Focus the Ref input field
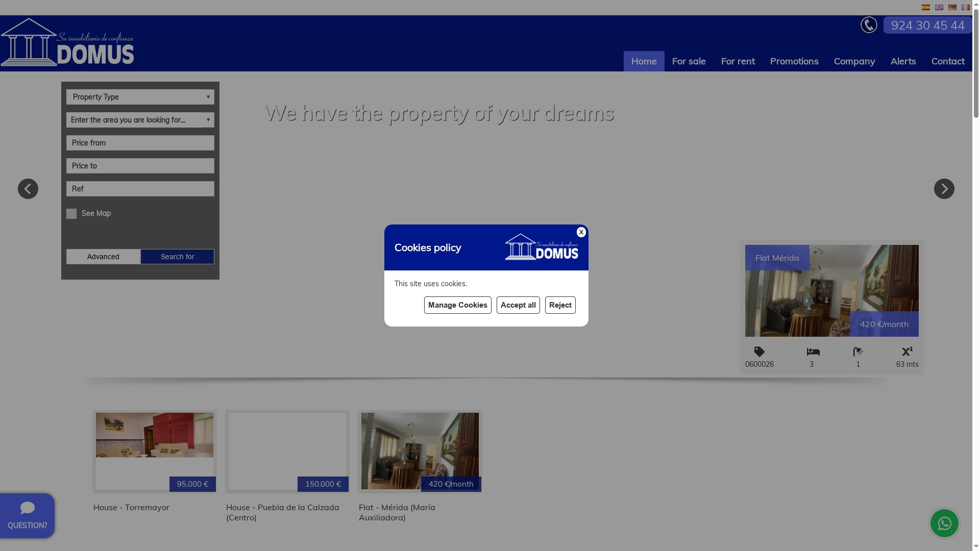Screen dimensions: 980x551 click(x=140, y=189)
